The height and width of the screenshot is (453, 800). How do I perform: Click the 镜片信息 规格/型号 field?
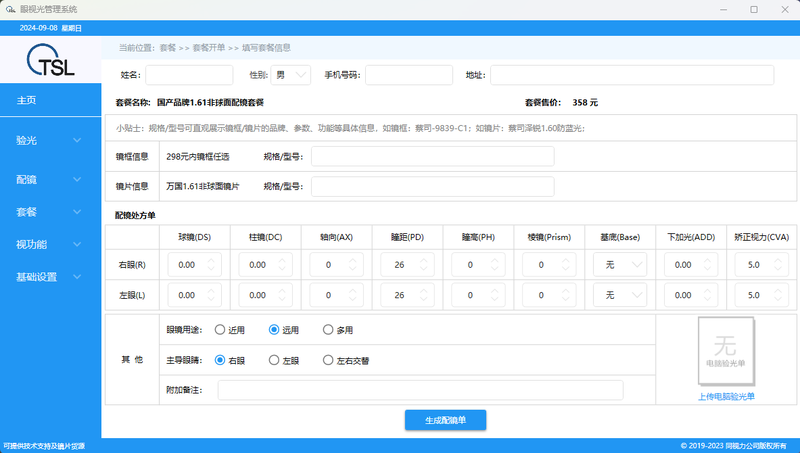click(433, 186)
